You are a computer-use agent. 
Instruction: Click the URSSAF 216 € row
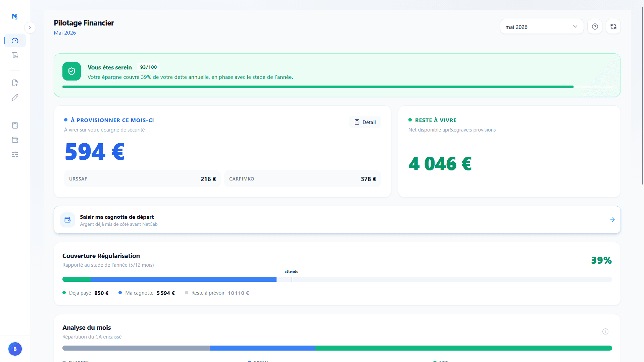tap(142, 179)
